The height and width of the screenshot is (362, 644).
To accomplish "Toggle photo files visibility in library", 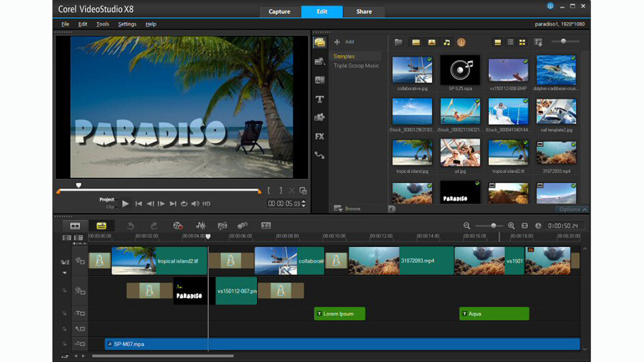I will pyautogui.click(x=431, y=42).
